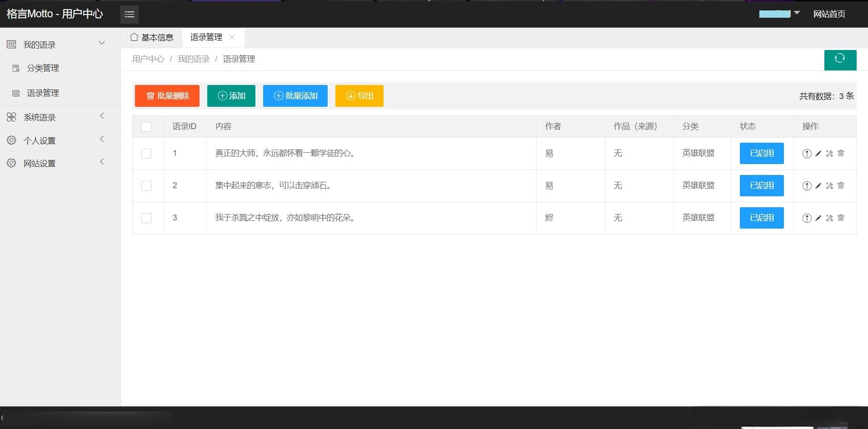Image resolution: width=868 pixels, height=429 pixels.
Task: Click the up-arrow icon in row 3
Action: pos(807,218)
